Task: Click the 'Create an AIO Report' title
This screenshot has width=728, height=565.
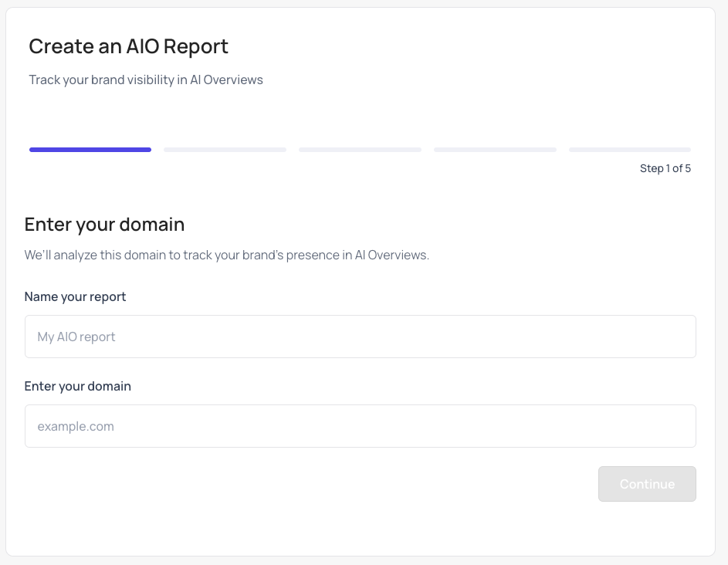Action: pyautogui.click(x=129, y=46)
